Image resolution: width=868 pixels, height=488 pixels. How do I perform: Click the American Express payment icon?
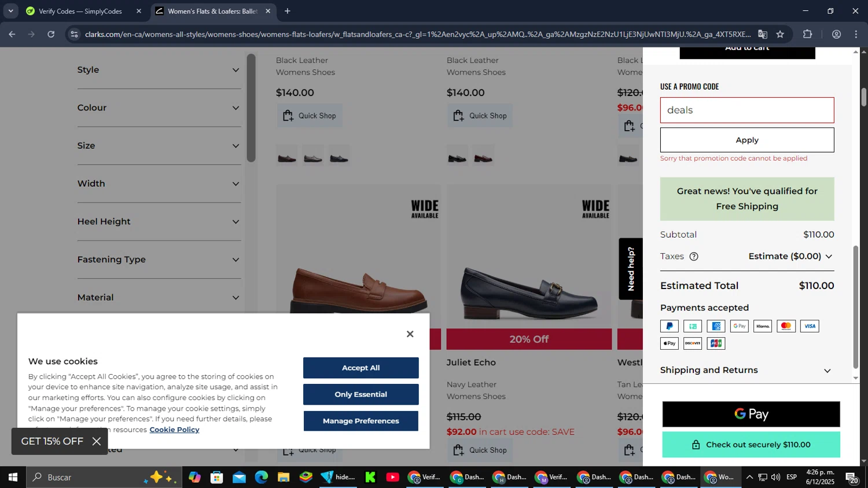(716, 326)
